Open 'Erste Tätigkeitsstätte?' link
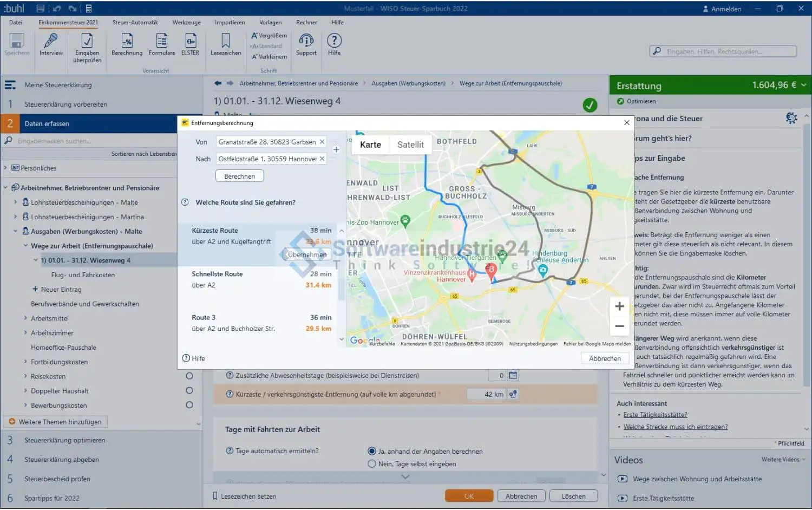The width and height of the screenshot is (812, 510). tap(655, 415)
